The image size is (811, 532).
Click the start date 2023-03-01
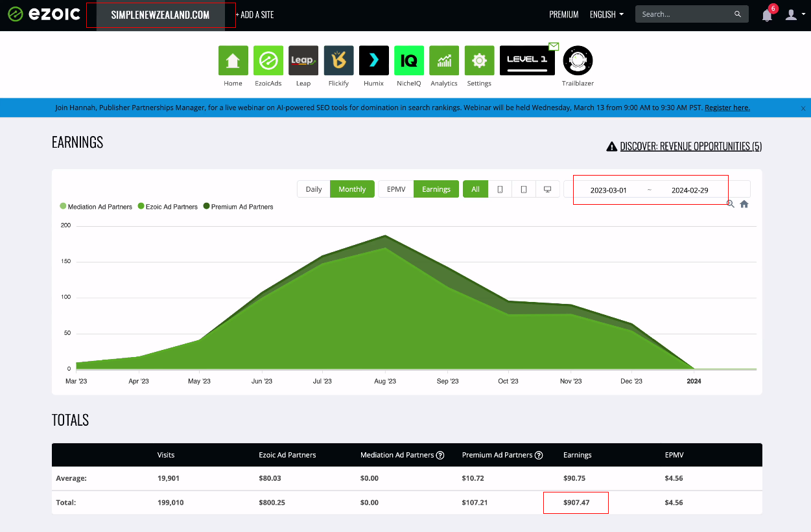609,191
